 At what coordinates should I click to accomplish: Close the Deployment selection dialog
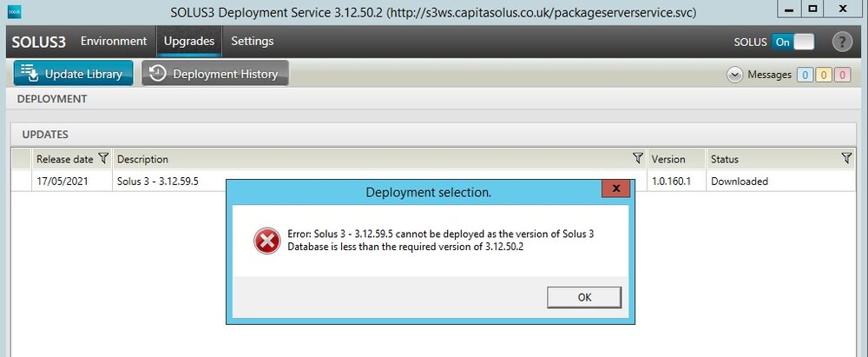coord(616,188)
